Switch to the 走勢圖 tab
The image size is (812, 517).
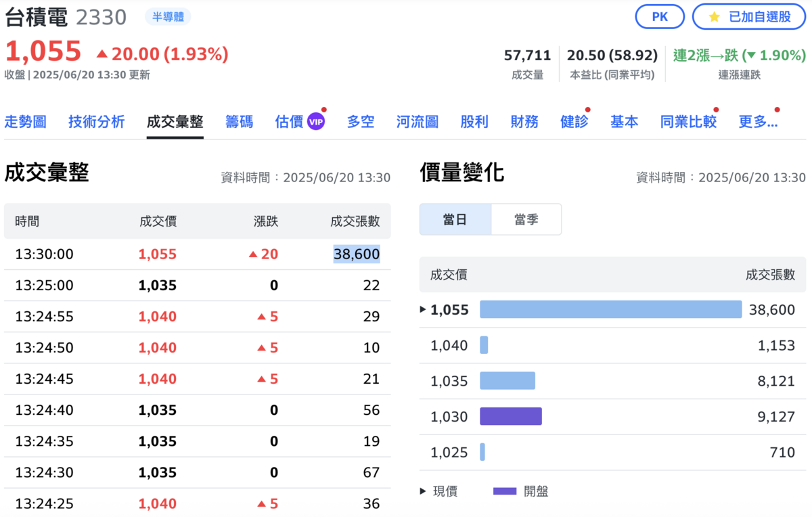(x=25, y=122)
